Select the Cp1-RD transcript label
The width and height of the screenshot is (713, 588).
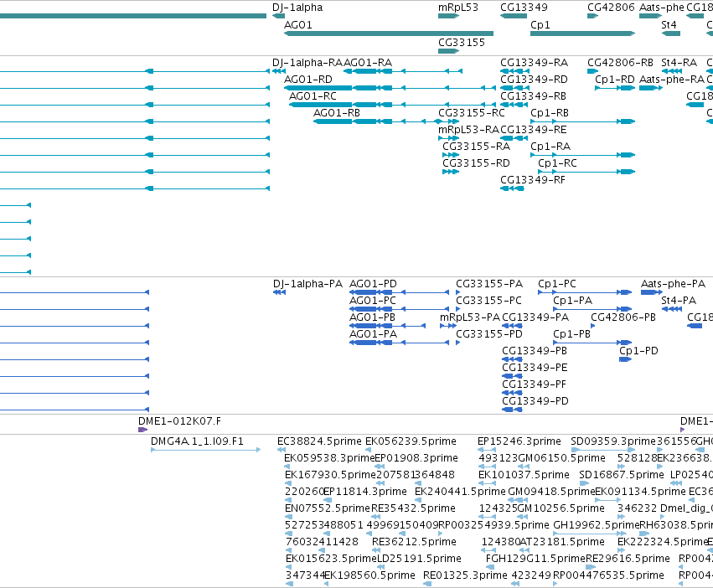click(x=615, y=79)
